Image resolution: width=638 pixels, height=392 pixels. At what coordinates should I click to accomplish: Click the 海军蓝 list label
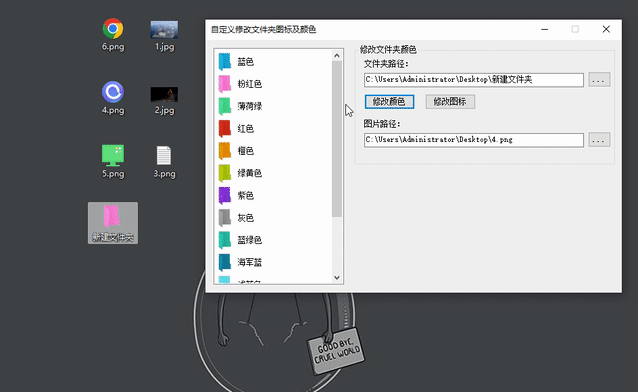coord(250,262)
